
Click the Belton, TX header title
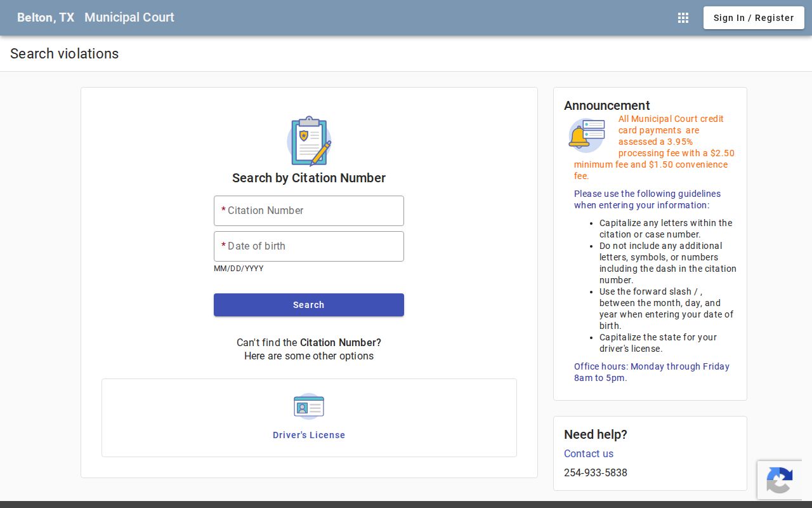46,18
